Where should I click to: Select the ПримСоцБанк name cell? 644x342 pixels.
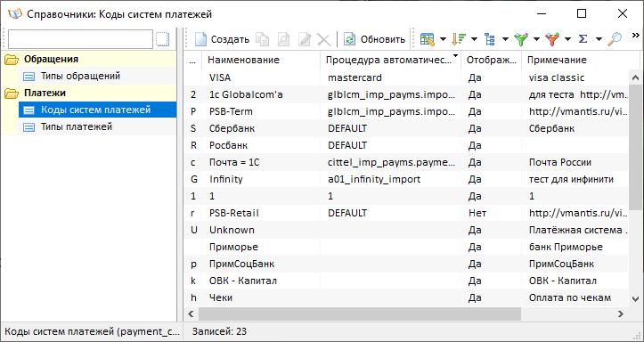click(x=260, y=264)
